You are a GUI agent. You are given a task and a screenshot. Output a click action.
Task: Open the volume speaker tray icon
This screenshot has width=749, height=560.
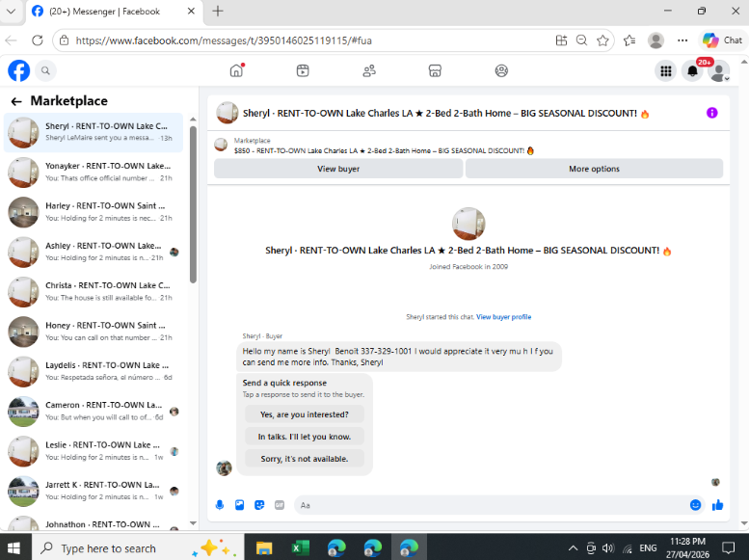coord(608,548)
